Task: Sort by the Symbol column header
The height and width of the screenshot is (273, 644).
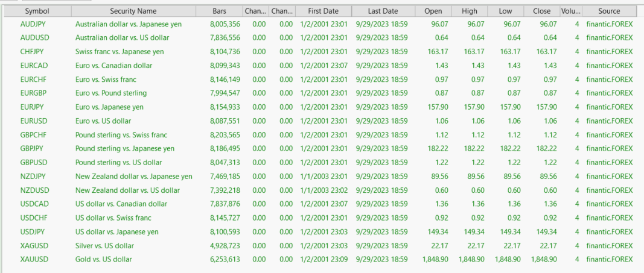Action: [x=37, y=11]
